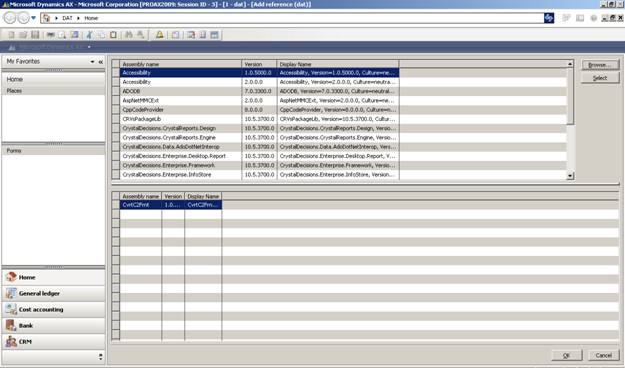Select Home in the address bar breadcrumb

(91, 18)
